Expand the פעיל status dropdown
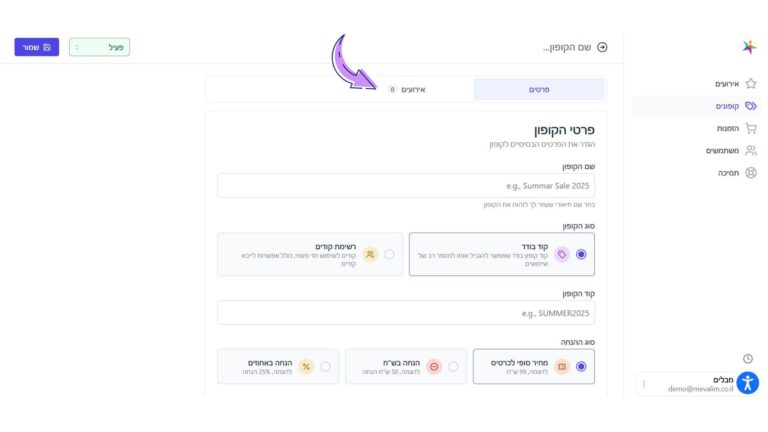Image resolution: width=768 pixels, height=432 pixels. pos(99,47)
